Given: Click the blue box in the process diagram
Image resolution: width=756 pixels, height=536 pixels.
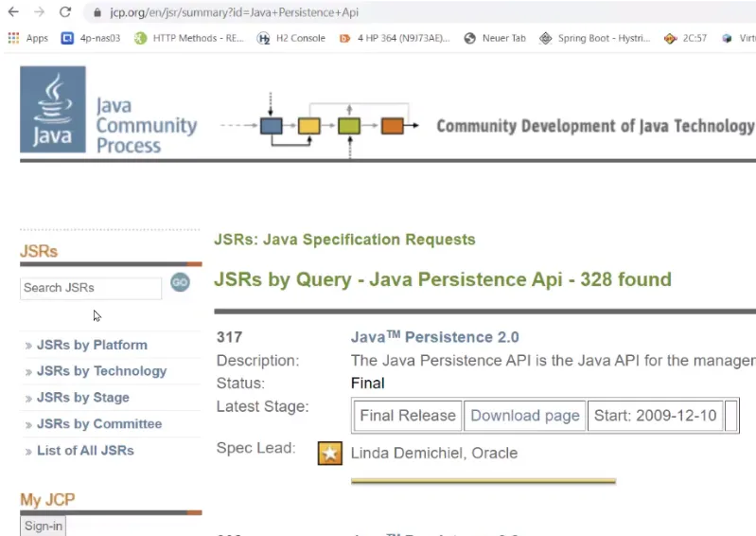Looking at the screenshot, I should 271,126.
